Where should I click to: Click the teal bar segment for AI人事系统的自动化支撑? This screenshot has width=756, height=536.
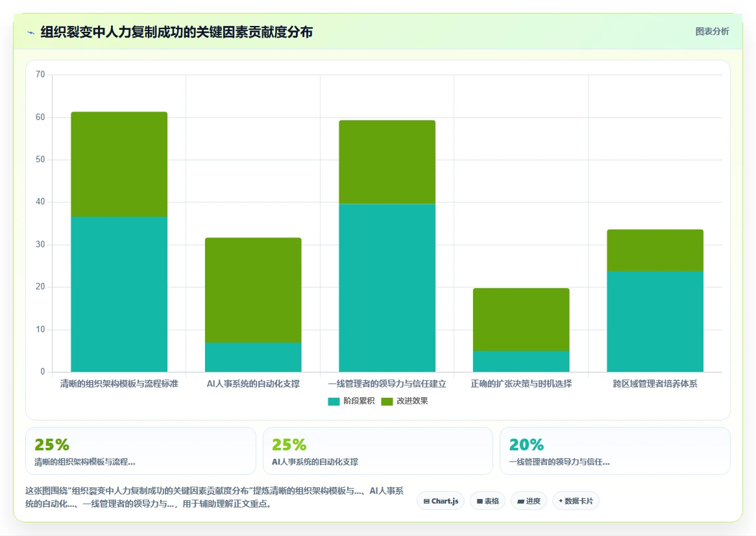pyautogui.click(x=253, y=357)
